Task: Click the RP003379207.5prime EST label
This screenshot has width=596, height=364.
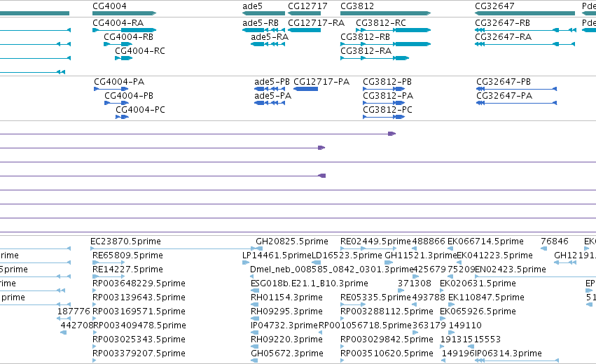Action: click(x=139, y=353)
